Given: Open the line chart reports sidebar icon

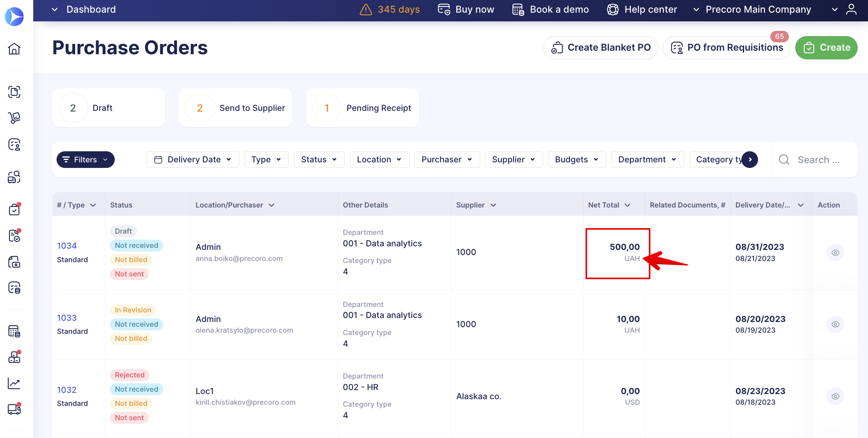Looking at the screenshot, I should [14, 383].
